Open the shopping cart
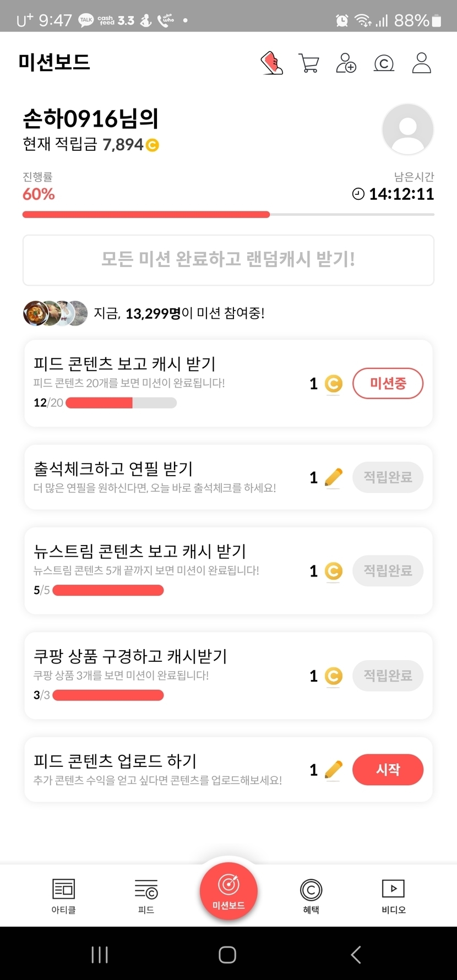The width and height of the screenshot is (457, 980). [308, 63]
